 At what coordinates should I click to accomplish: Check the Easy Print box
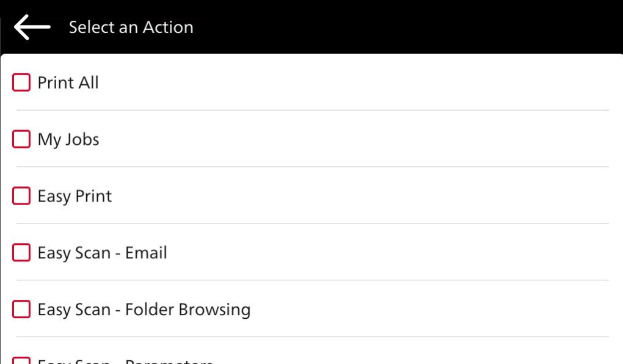(21, 196)
